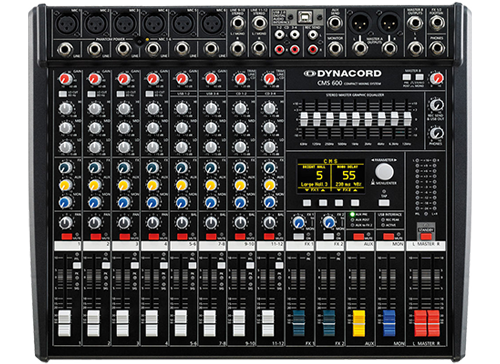Click the teal FX 1 fader

pos(299,323)
